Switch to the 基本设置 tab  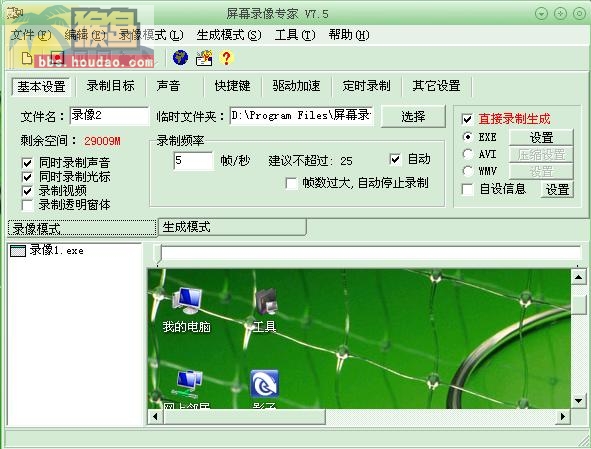41,86
